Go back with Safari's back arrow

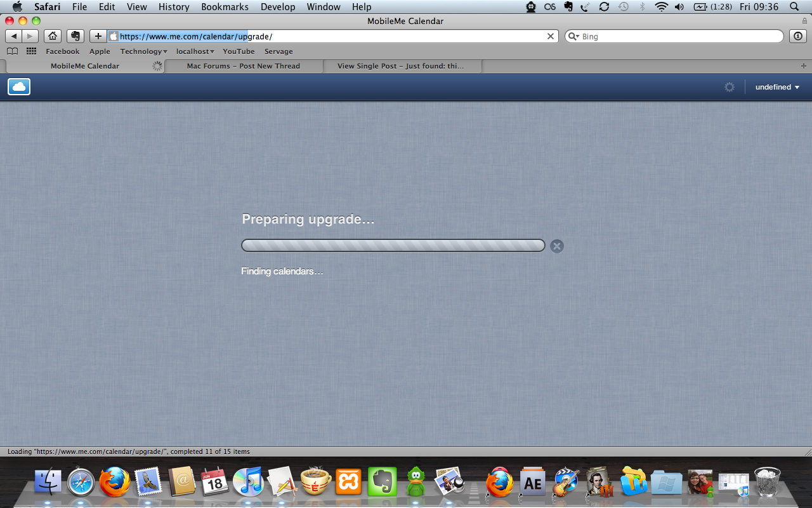pyautogui.click(x=13, y=36)
